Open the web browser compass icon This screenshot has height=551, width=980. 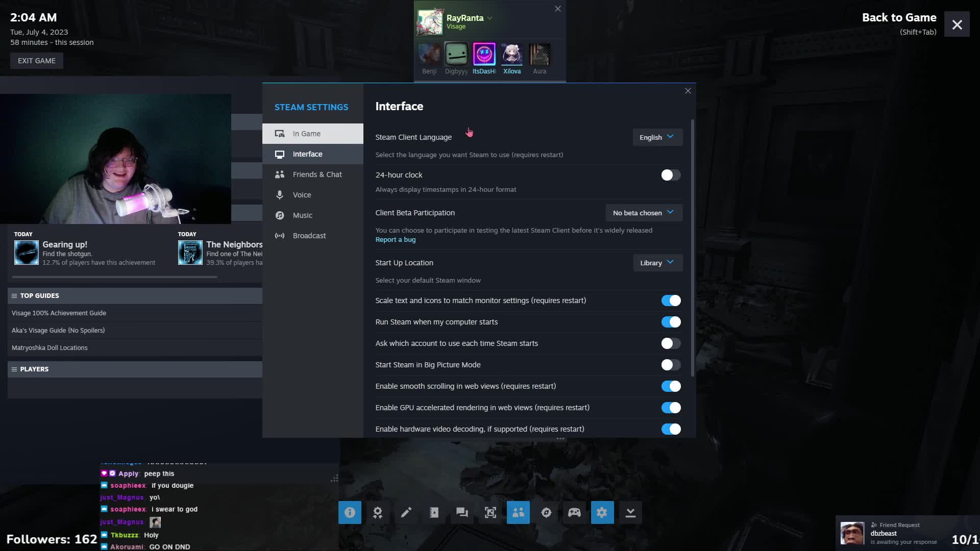(x=546, y=512)
